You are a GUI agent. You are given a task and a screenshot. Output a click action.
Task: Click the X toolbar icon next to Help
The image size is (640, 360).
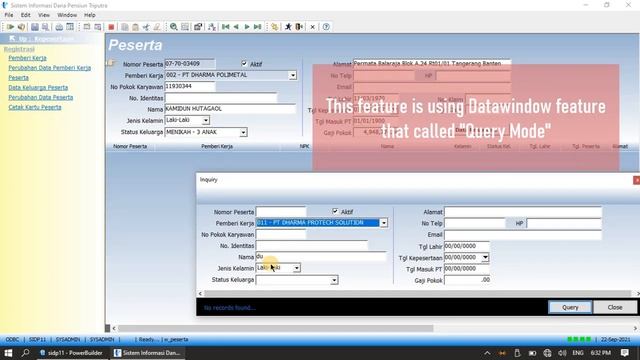coord(312,27)
